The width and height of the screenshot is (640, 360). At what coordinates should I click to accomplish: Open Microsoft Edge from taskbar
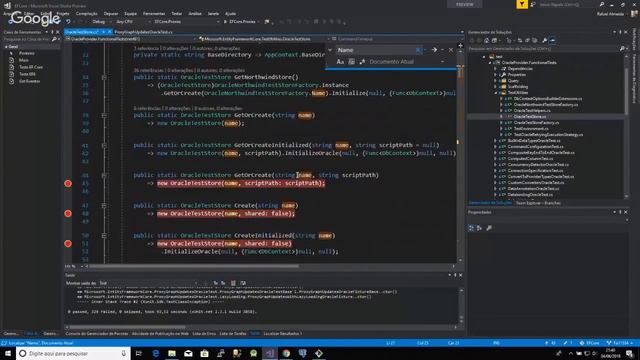click(x=156, y=353)
